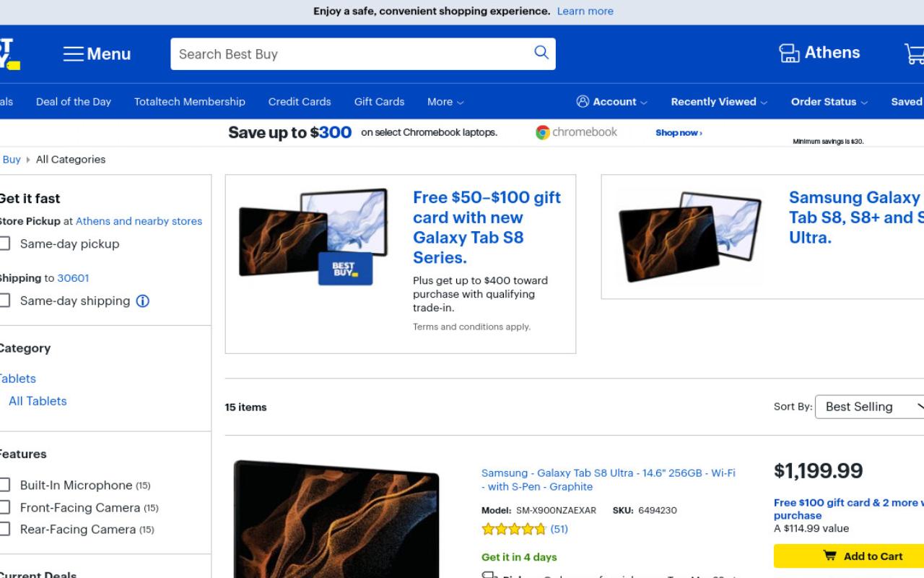This screenshot has width=924, height=578.
Task: Click the same-day shipping info icon
Action: (x=143, y=301)
